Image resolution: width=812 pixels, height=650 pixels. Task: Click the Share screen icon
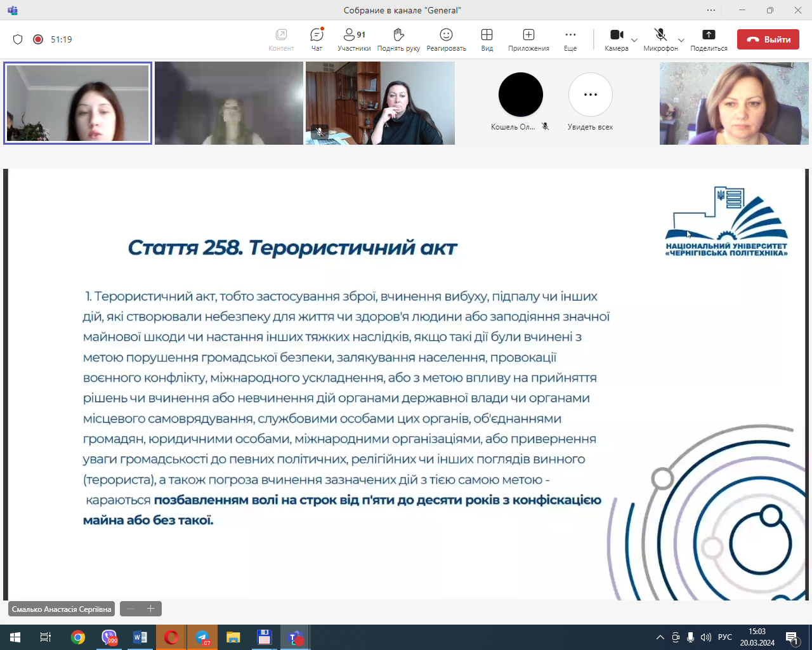click(x=709, y=39)
